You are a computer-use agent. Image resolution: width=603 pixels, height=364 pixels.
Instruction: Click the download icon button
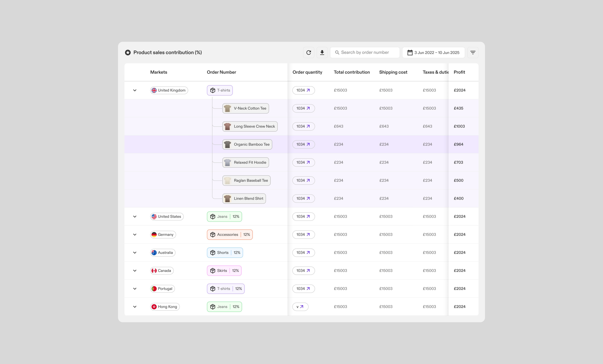click(x=322, y=53)
